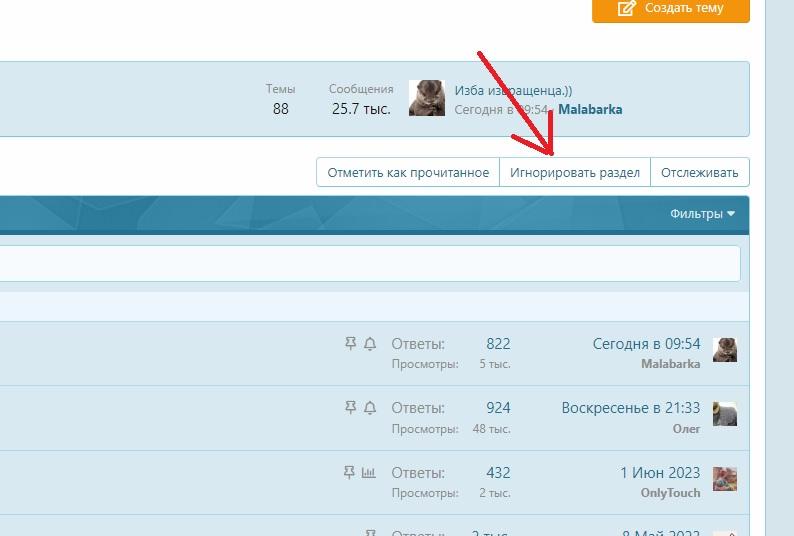The width and height of the screenshot is (794, 536).
Task: Click Игнорировать раздел button
Action: point(575,172)
